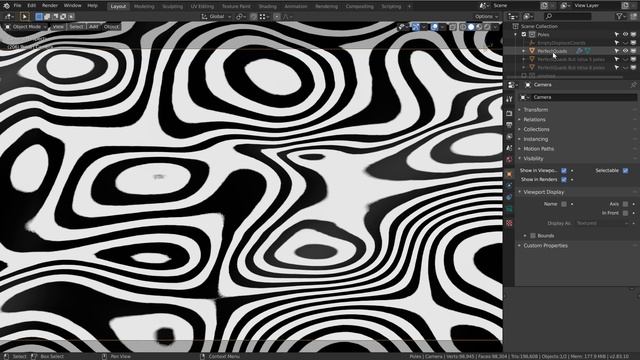
Task: Toggle Show in Renders checkbox
Action: point(564,180)
